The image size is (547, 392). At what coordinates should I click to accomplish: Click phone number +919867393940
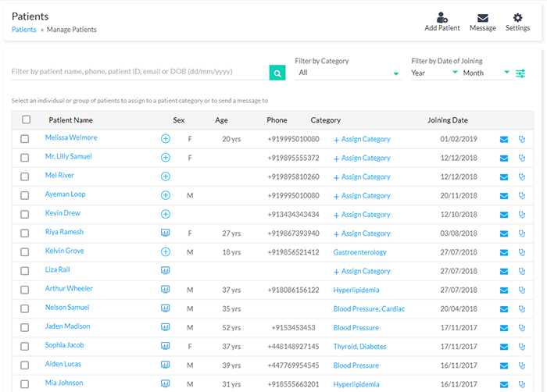293,233
